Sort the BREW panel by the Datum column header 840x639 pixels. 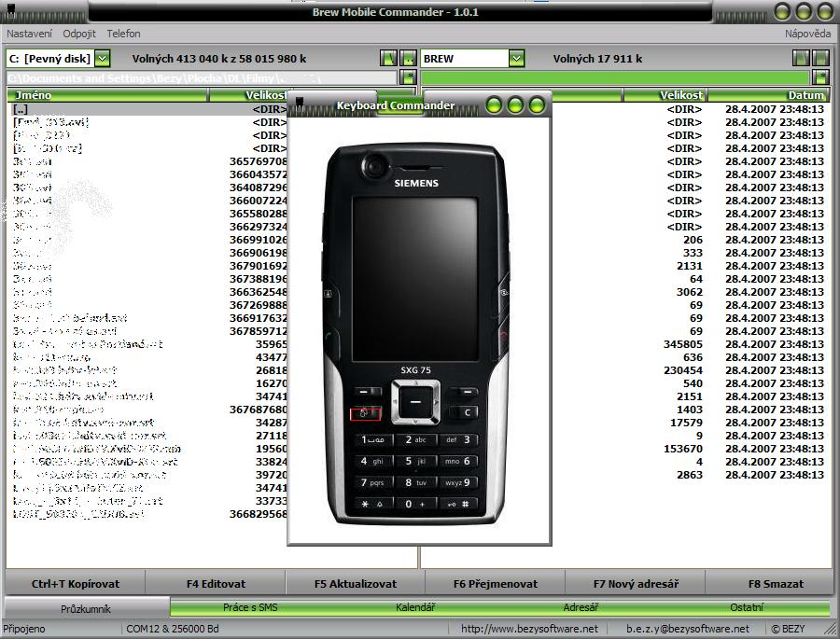pyautogui.click(x=768, y=95)
